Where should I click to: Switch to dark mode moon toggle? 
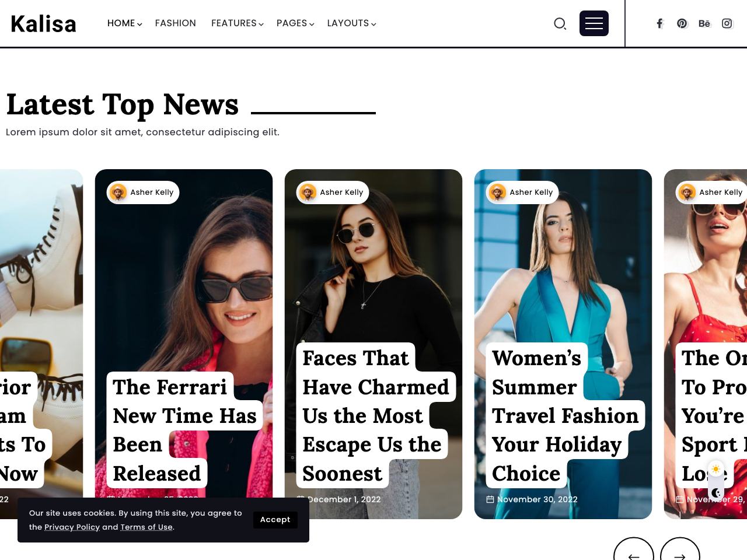pyautogui.click(x=716, y=493)
